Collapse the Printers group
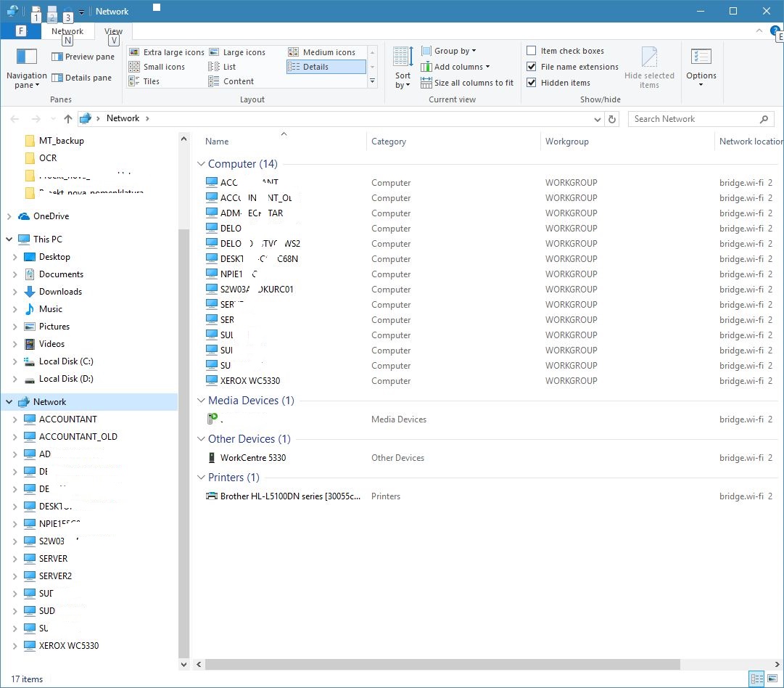The width and height of the screenshot is (784, 688). coord(201,478)
